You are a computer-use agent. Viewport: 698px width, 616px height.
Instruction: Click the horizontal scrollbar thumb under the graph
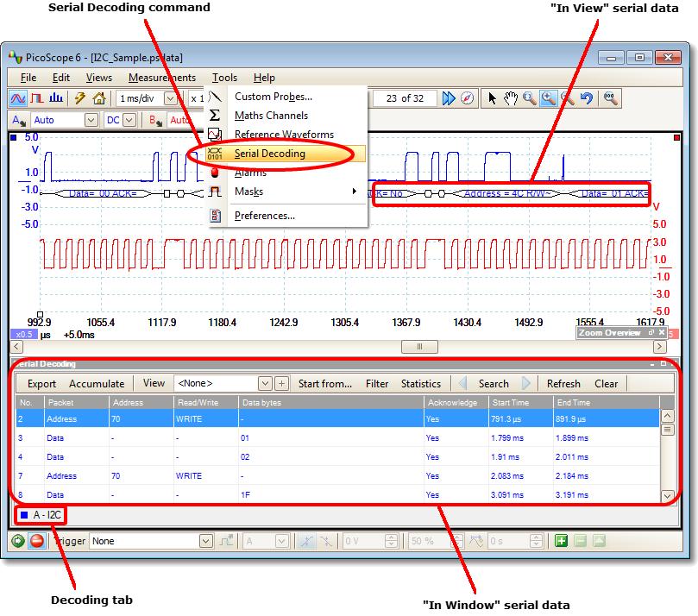coord(419,347)
